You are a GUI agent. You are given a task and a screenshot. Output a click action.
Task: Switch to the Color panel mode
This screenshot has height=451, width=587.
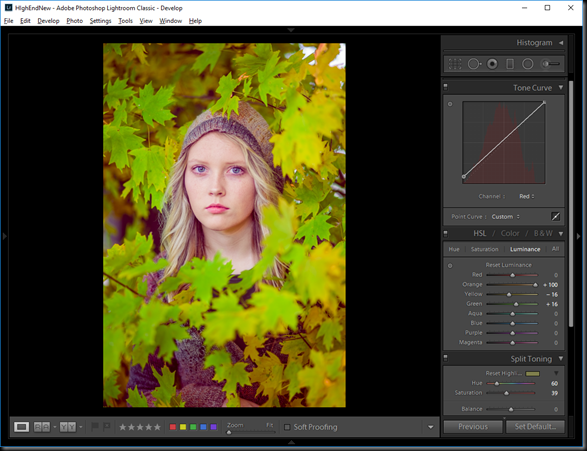510,234
